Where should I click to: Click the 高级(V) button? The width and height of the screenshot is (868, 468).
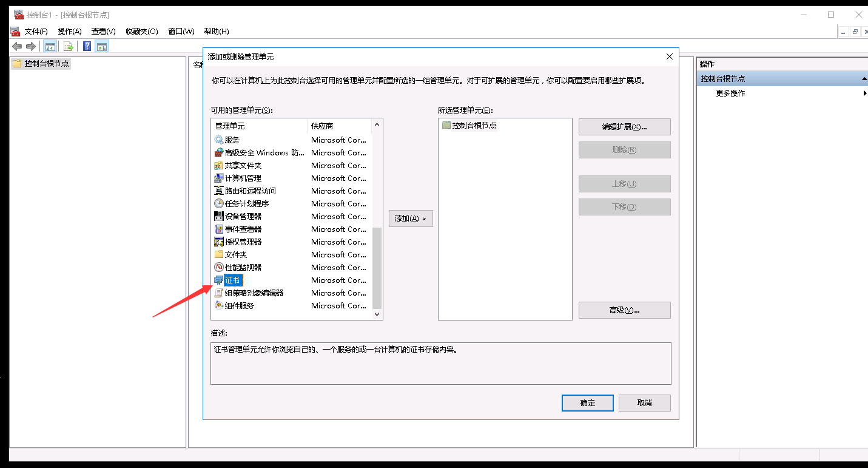624,310
